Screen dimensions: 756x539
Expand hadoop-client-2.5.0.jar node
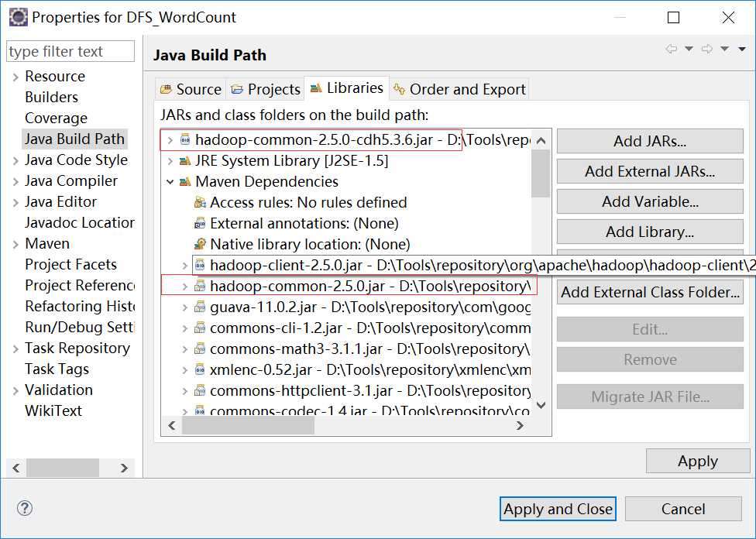(x=184, y=266)
